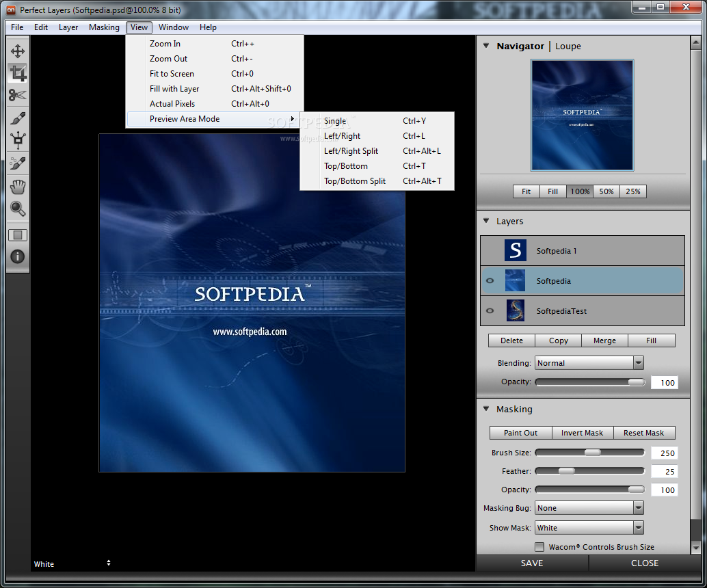Click the SoftpediaTest layer thumbnail
This screenshot has height=588, width=707.
[516, 310]
